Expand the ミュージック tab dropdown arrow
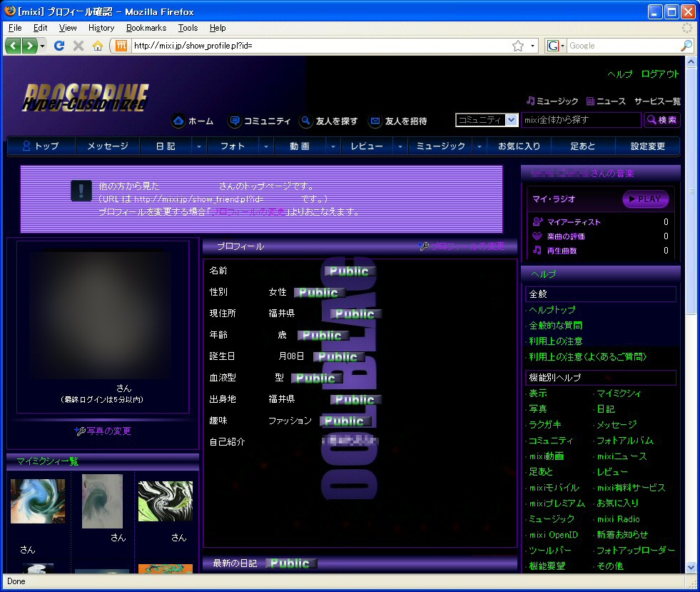The height and width of the screenshot is (592, 700). click(479, 146)
